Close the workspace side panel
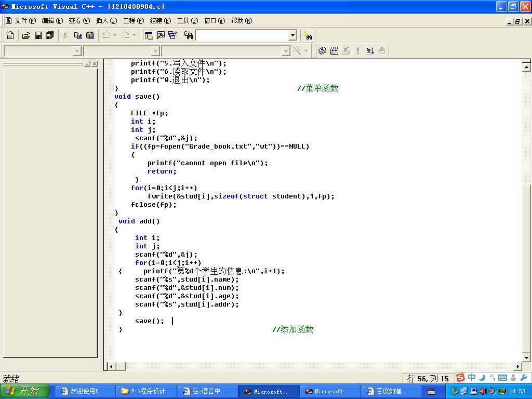532x399 pixels. tap(95, 64)
